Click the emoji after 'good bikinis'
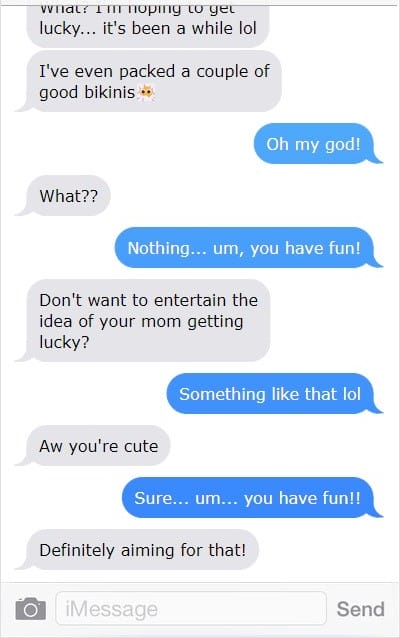Image resolution: width=400 pixels, height=638 pixels. 146,93
